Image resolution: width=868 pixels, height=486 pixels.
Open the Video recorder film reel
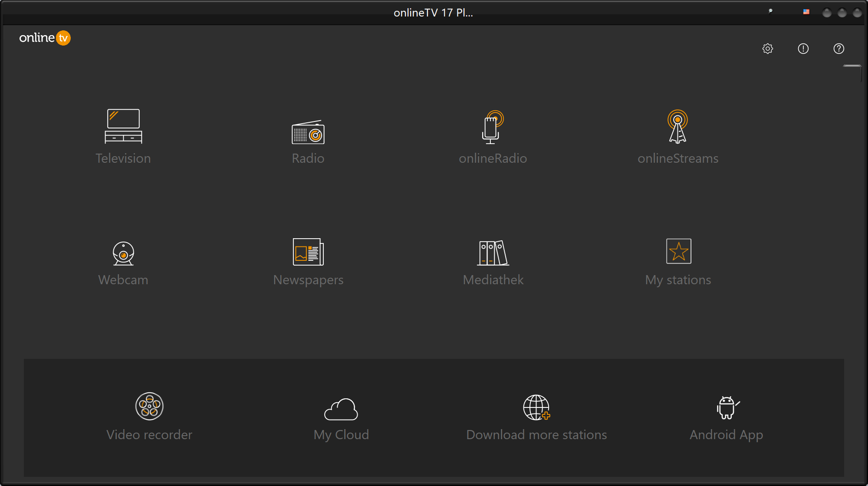click(x=149, y=407)
